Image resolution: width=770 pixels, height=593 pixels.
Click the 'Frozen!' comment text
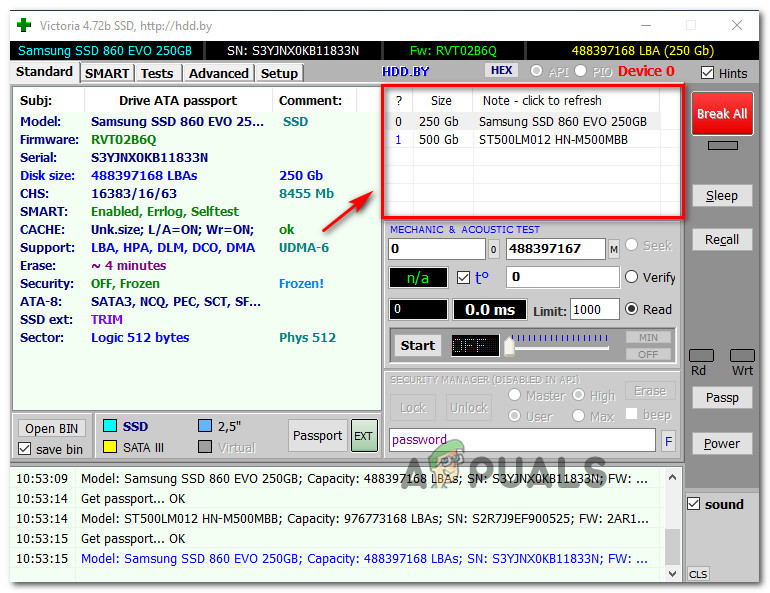301,284
